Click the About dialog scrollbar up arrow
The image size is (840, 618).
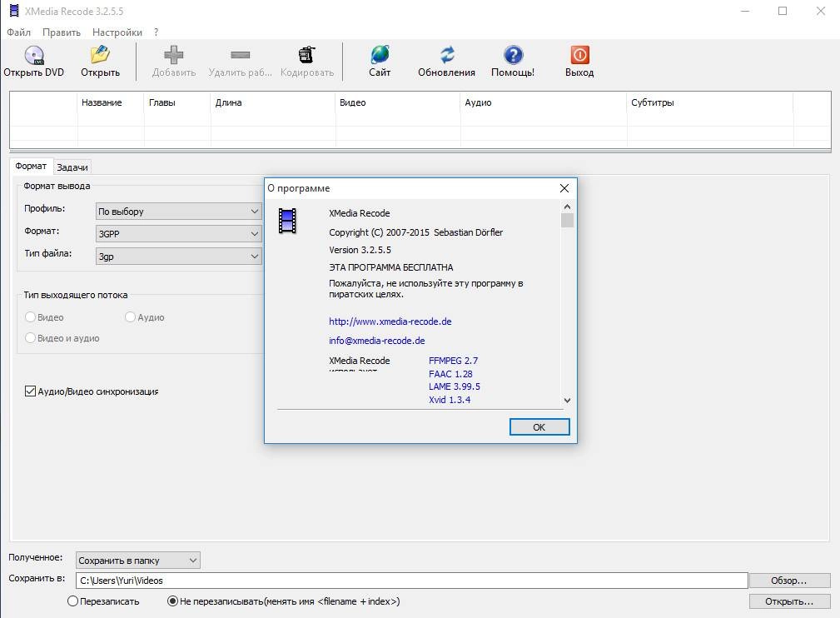[x=567, y=207]
